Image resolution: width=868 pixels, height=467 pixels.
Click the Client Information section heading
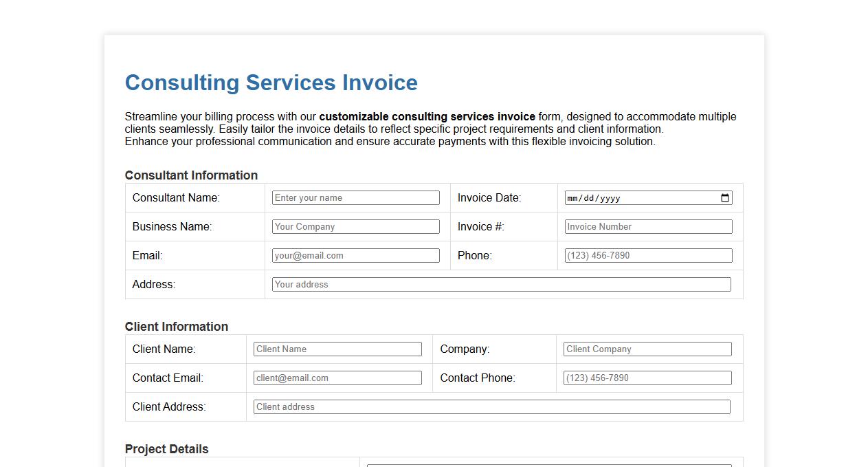177,327
